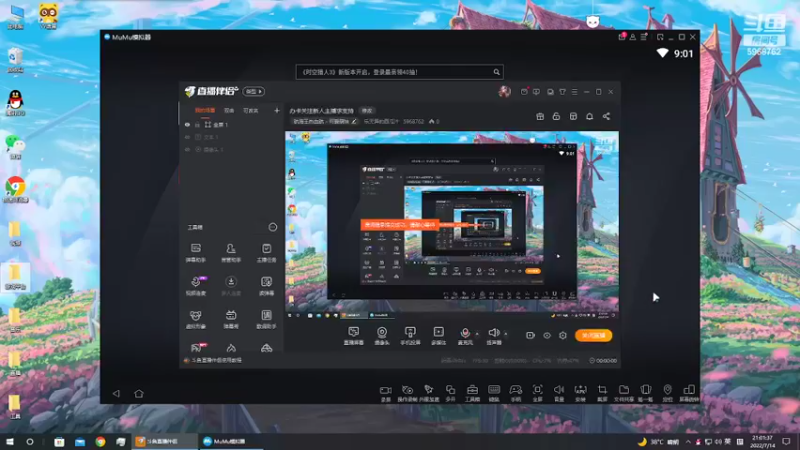This screenshot has height=450, width=800.
Task: Click the shared folder icon in MuMu toolbar
Action: [624, 393]
